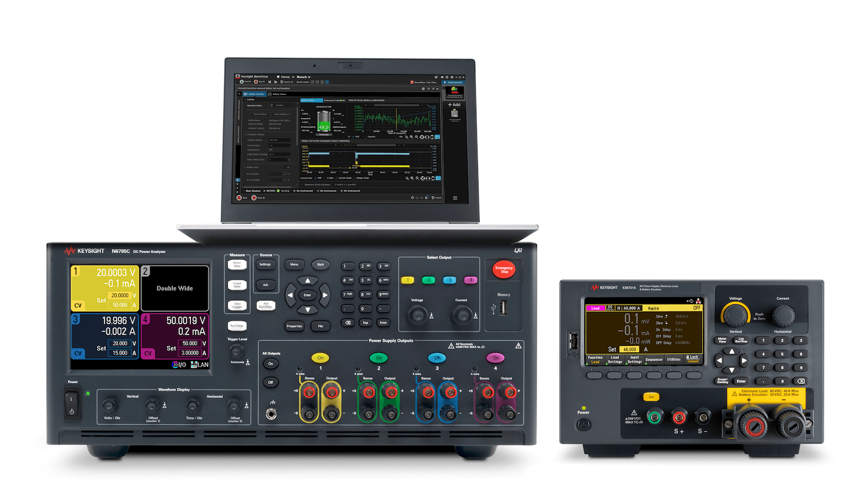Tap the List Run/Stop key on the E36731A

pos(741,341)
